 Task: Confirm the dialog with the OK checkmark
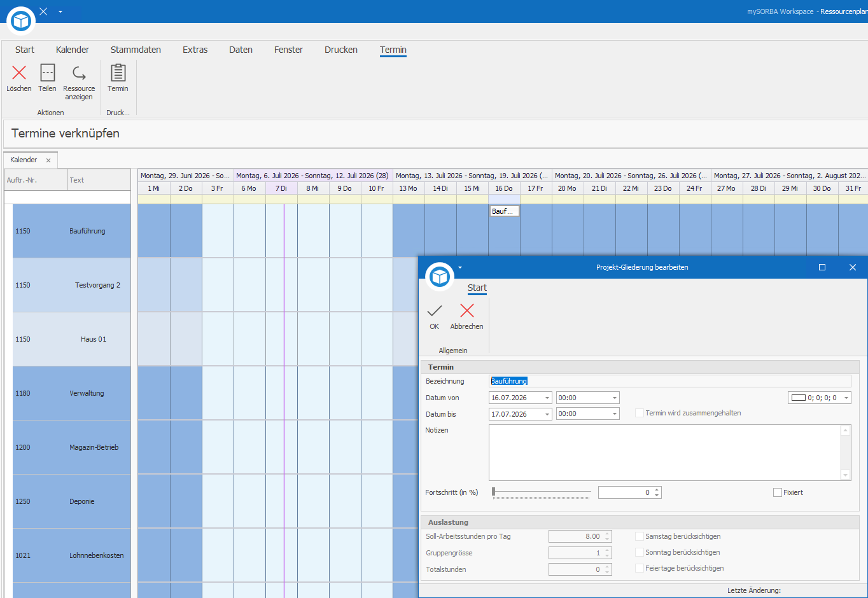[435, 310]
